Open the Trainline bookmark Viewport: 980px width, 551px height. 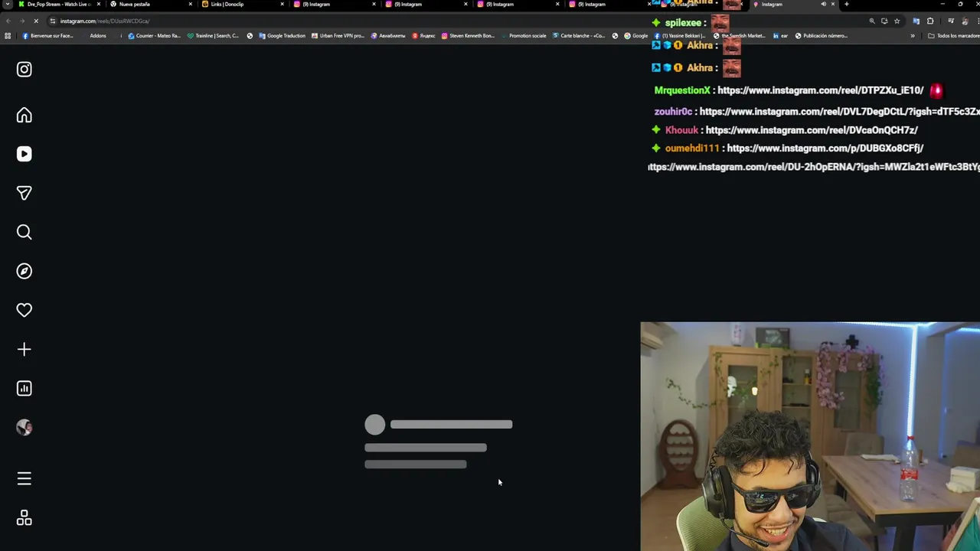coord(213,35)
